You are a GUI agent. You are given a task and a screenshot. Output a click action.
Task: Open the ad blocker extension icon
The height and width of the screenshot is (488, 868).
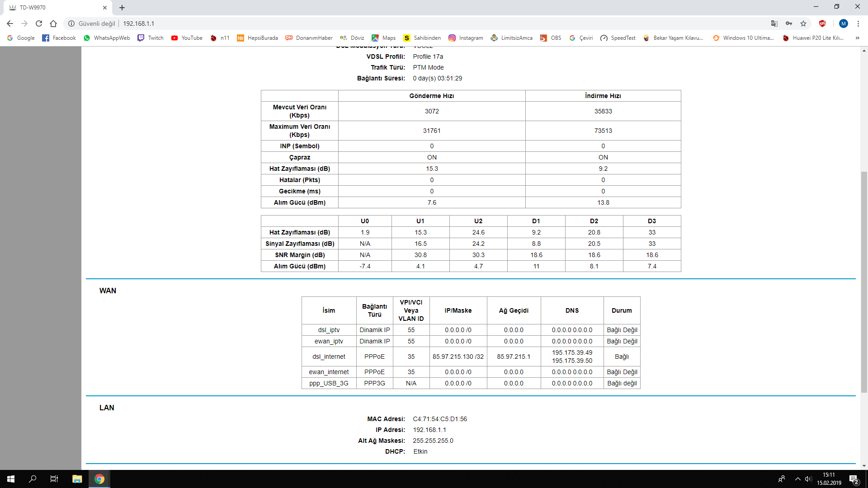[822, 23]
